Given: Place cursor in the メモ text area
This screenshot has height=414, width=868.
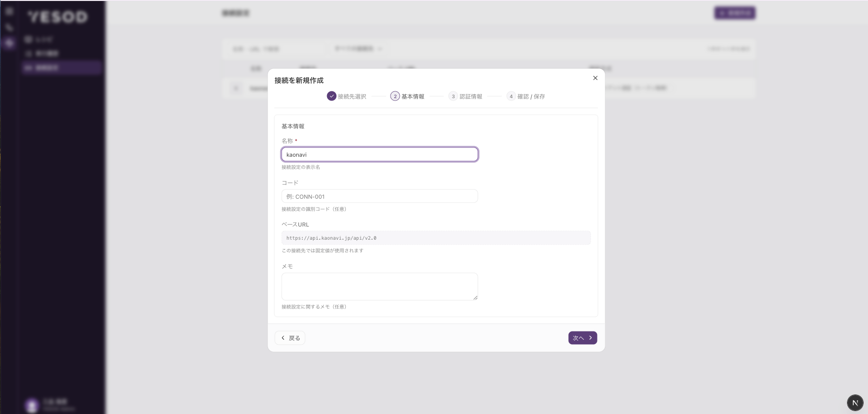Looking at the screenshot, I should point(380,287).
